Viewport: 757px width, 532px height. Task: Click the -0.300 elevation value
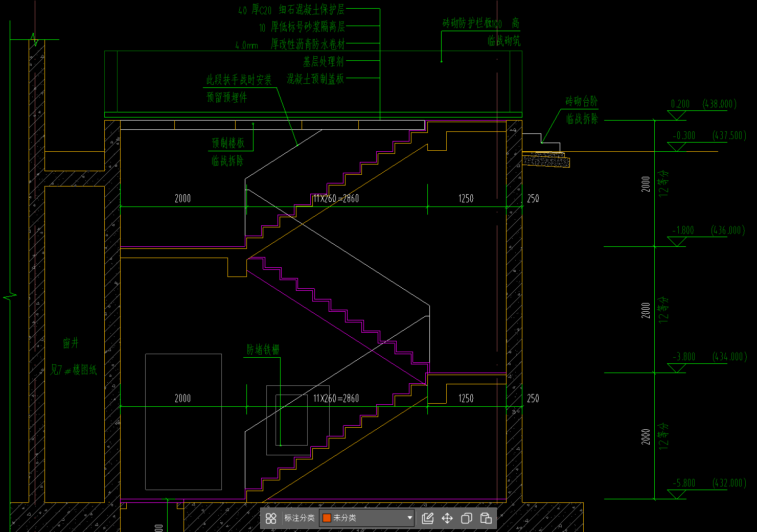pyautogui.click(x=684, y=136)
